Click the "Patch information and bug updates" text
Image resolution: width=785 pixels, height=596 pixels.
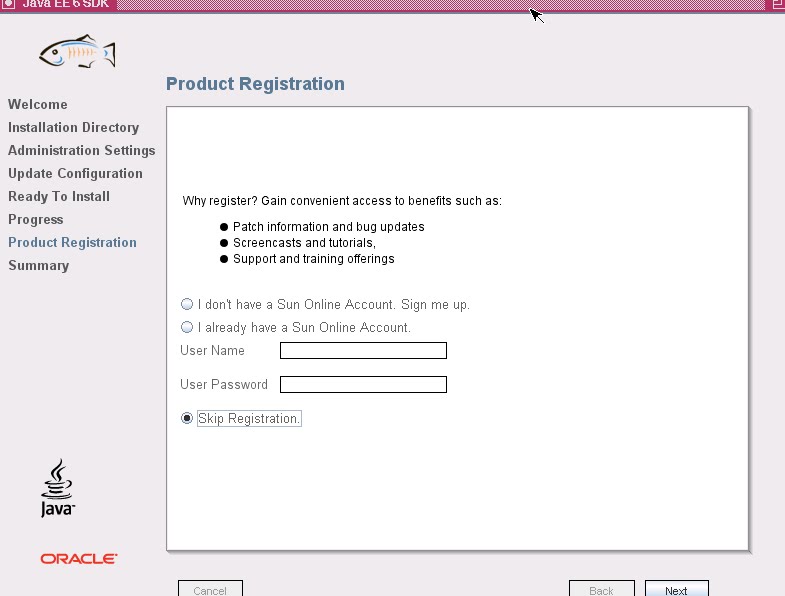[x=328, y=227]
